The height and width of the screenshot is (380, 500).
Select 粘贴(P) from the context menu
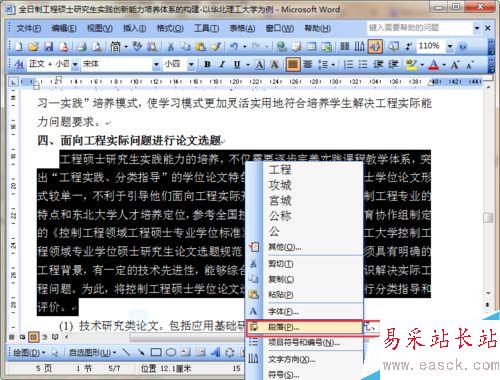[x=304, y=295]
